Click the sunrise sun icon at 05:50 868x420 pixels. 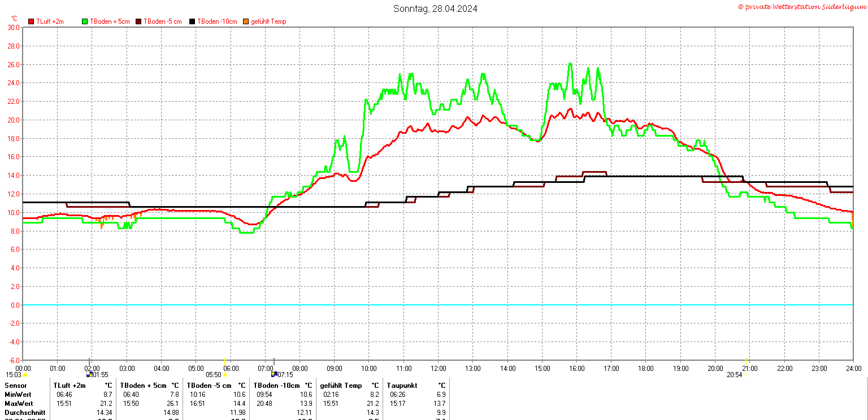coord(225,374)
